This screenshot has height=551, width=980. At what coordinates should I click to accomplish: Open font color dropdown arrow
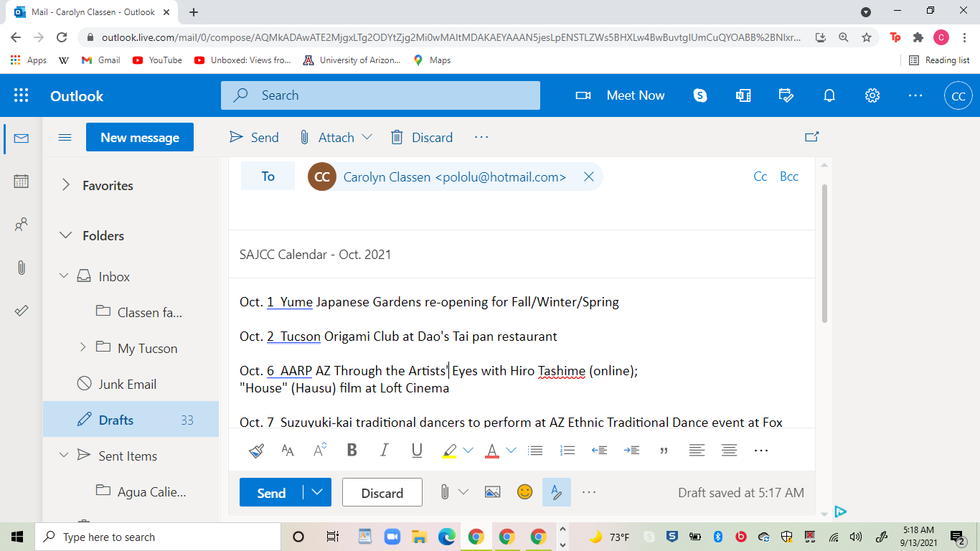[511, 451]
